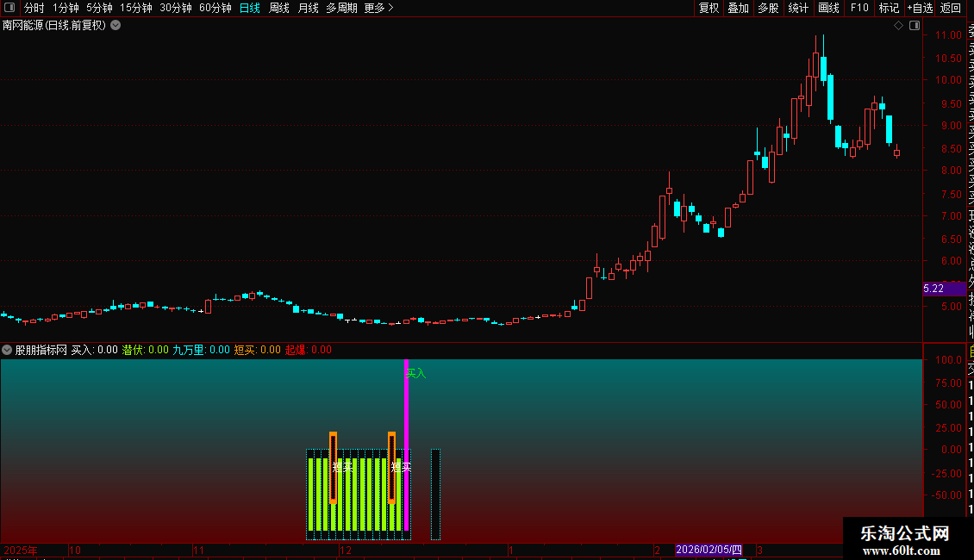Expand the 更多 periods menu
Image resolution: width=974 pixels, height=560 pixels.
(379, 8)
